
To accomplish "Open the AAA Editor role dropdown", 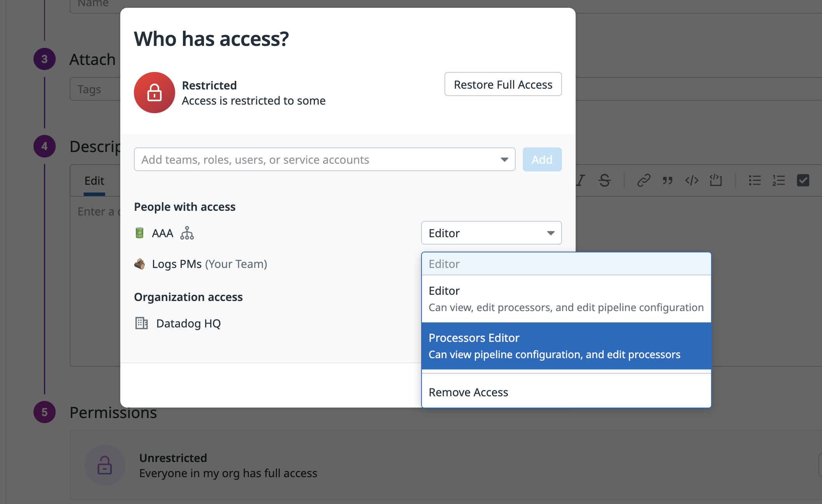I will [x=491, y=233].
